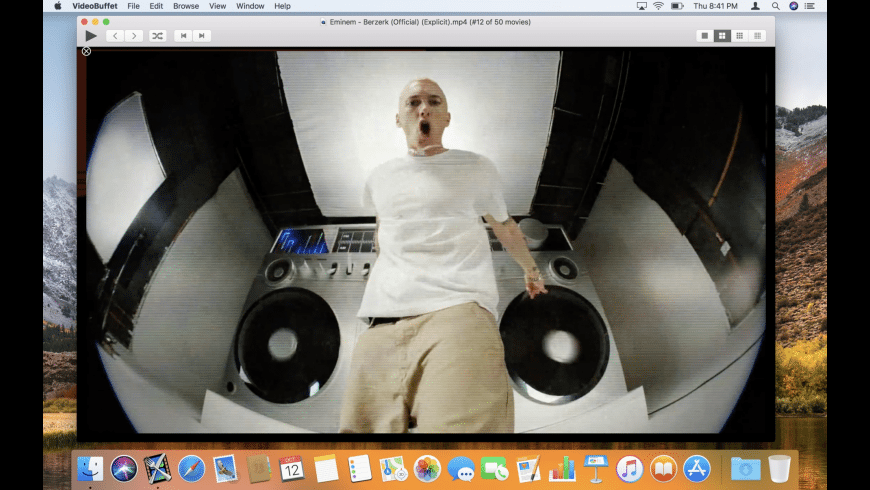Viewport: 870px width, 490px height.
Task: Go to next movie with right chevron
Action: pyautogui.click(x=134, y=36)
